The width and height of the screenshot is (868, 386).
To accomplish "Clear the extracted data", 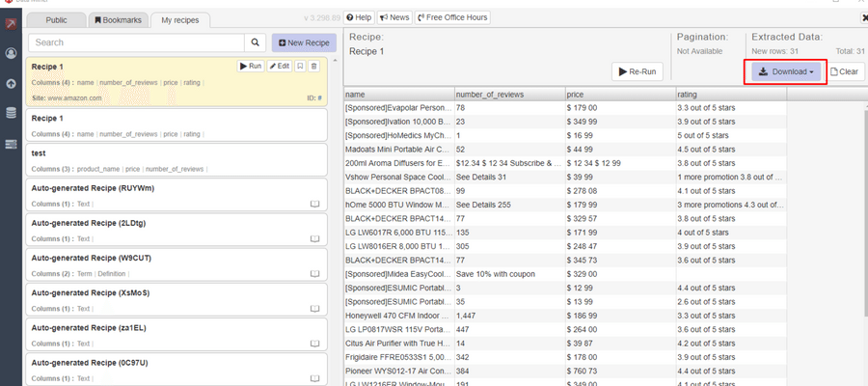I will click(x=844, y=71).
